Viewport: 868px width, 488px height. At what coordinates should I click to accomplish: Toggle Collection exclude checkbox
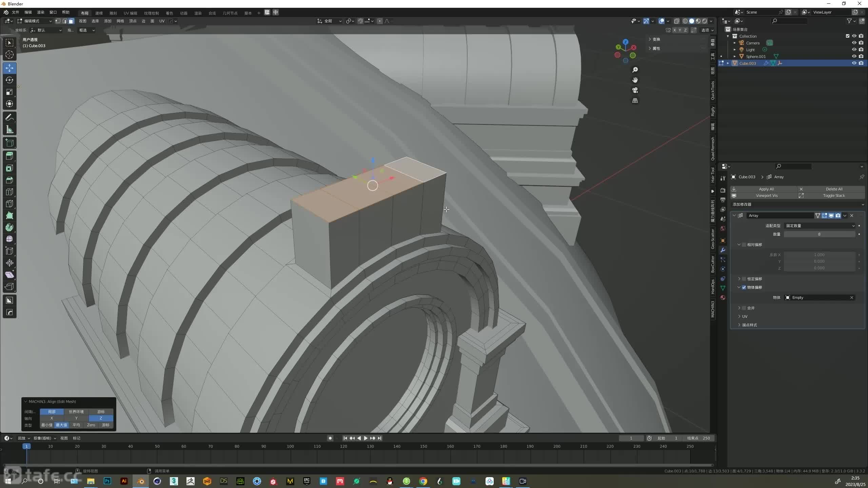pos(848,36)
